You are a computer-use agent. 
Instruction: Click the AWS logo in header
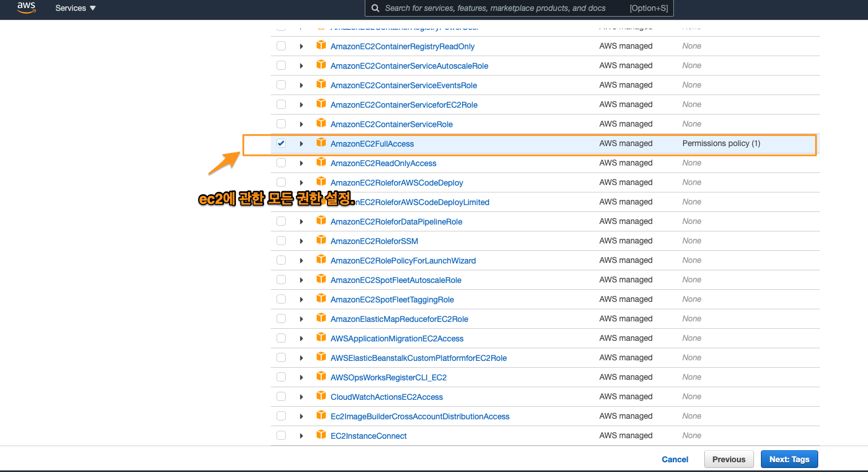click(26, 8)
